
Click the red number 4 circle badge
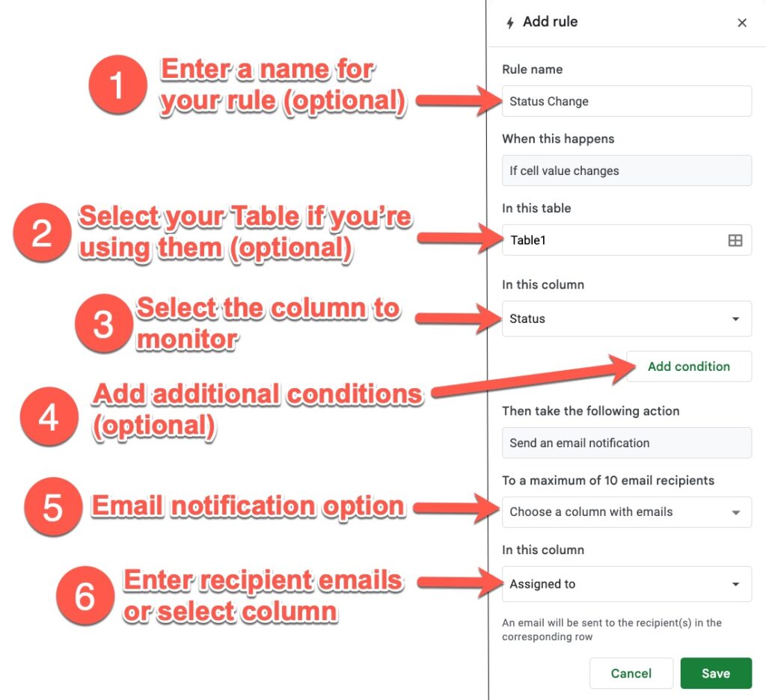(x=49, y=417)
